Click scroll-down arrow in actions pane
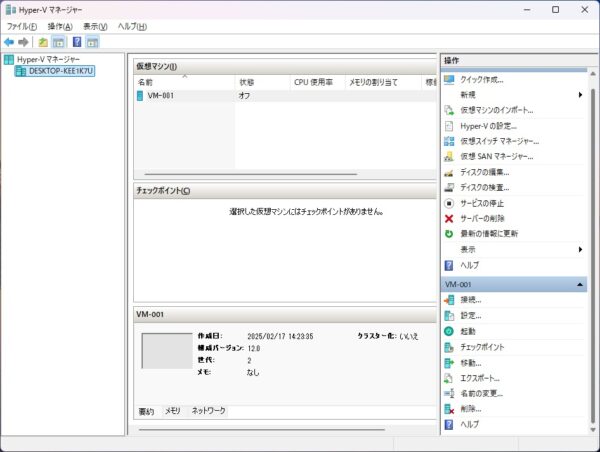 [593, 430]
